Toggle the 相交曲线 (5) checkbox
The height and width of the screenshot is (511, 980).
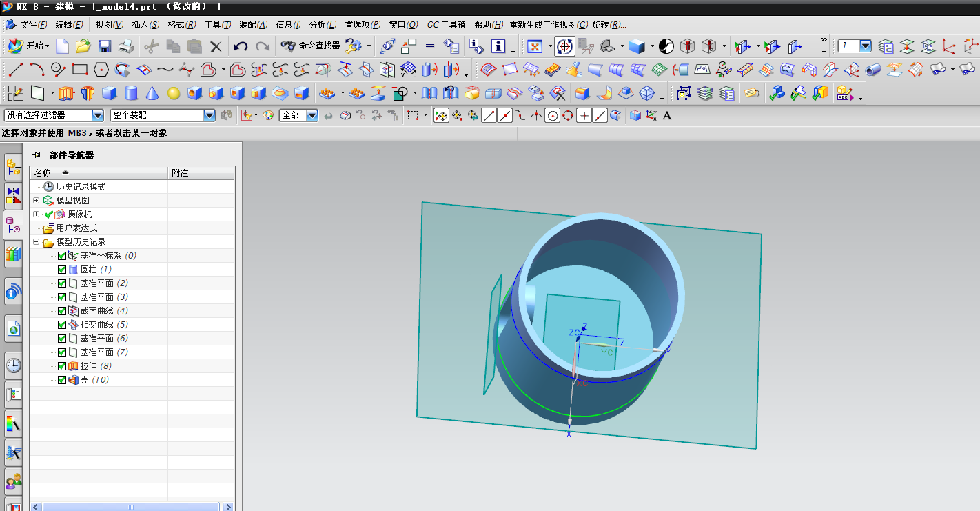62,325
